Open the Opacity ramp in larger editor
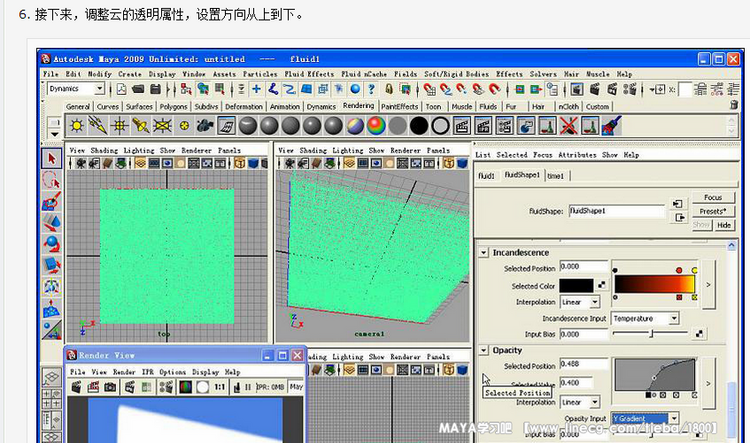The width and height of the screenshot is (750, 443). (708, 383)
